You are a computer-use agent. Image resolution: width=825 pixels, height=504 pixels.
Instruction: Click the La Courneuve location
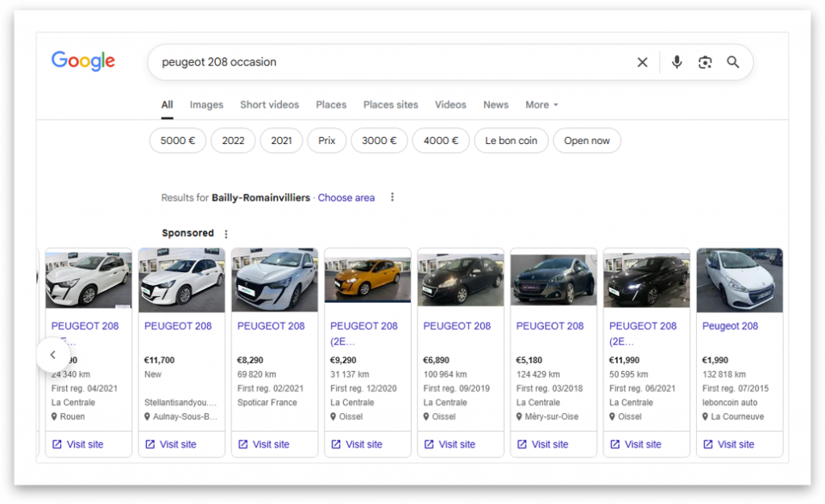[x=737, y=417]
